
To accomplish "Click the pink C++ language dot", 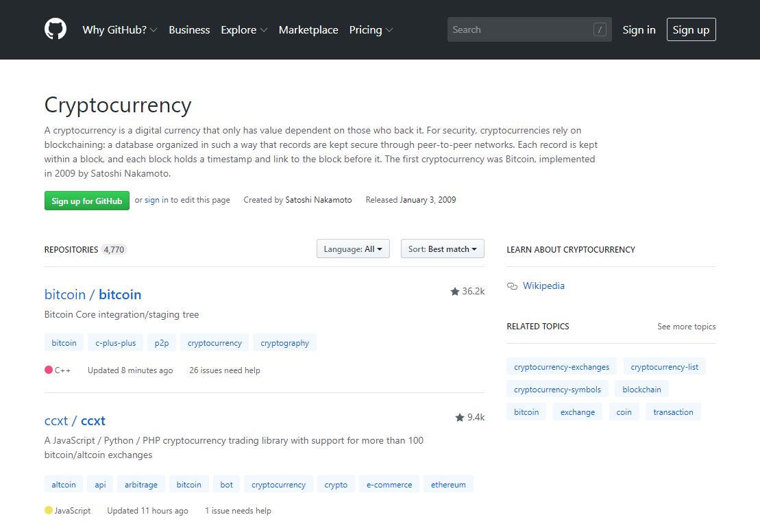I will coord(49,370).
